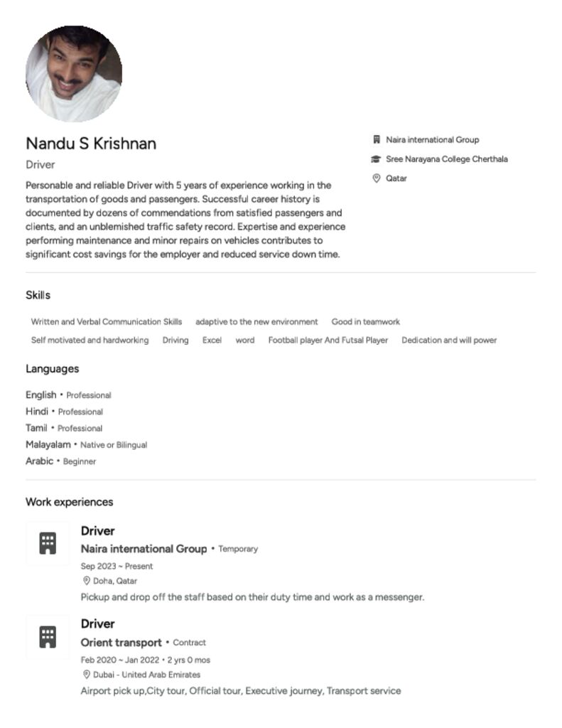This screenshot has height=728, width=562.
Task: Click the Sree Narayana College Cherthala text
Action: click(x=447, y=159)
